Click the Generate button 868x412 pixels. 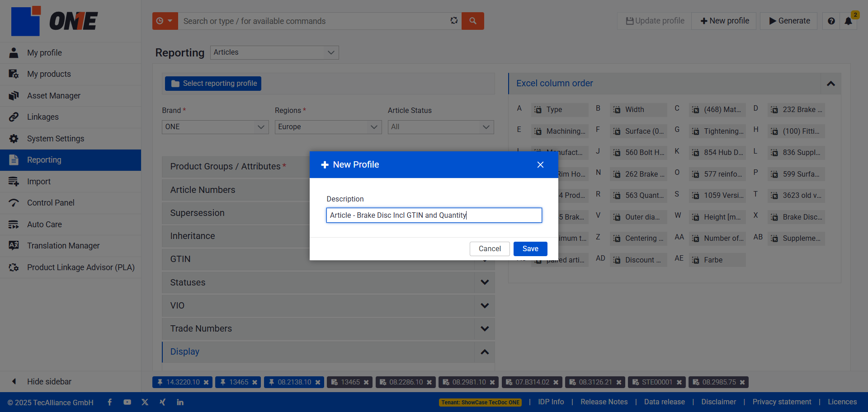tap(789, 21)
